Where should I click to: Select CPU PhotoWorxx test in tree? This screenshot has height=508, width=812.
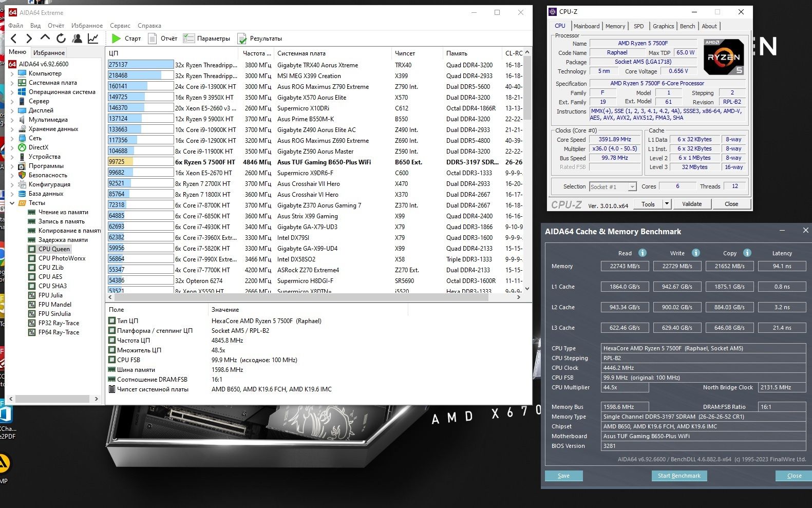(62, 258)
